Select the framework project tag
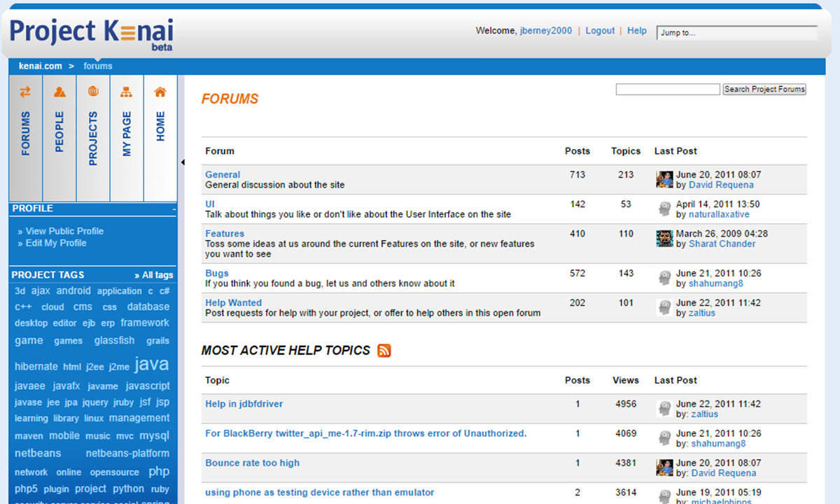The height and width of the screenshot is (504, 840). click(145, 323)
